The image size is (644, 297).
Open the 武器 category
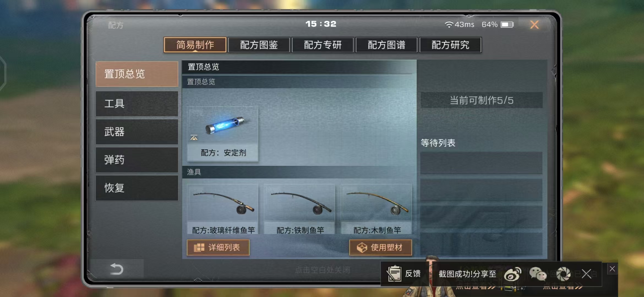[x=137, y=132]
